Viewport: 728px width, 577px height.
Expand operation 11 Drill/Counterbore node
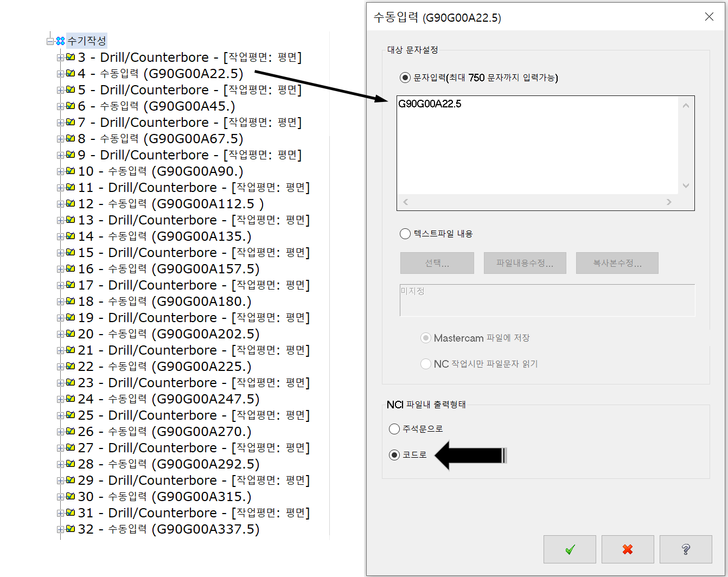[60, 188]
